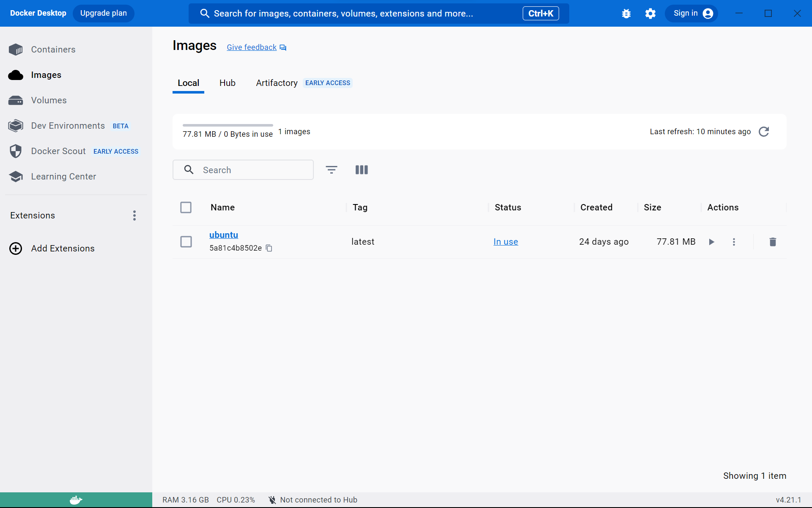812x508 pixels.
Task: Click the Volumes drive icon
Action: point(16,100)
